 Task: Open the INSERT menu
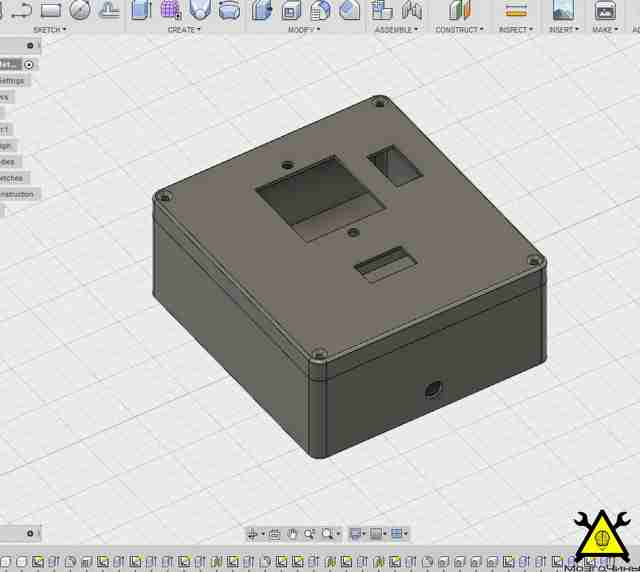point(564,30)
